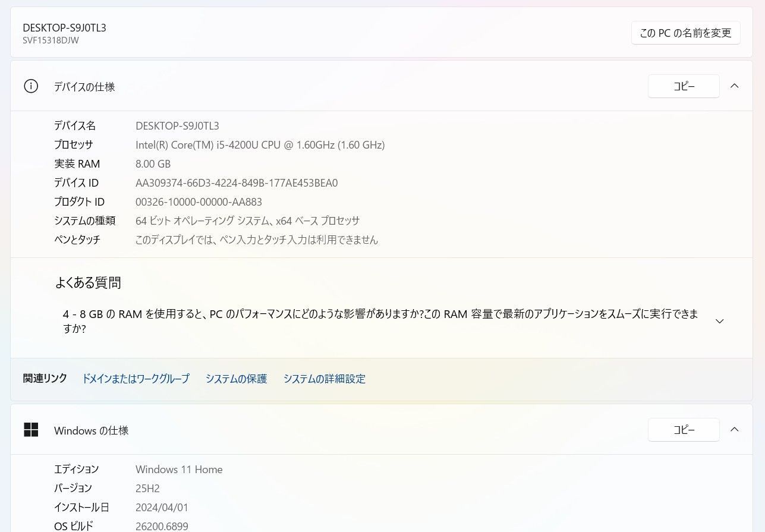Click the edition value Windows 11 Home
The image size is (765, 532).
179,469
